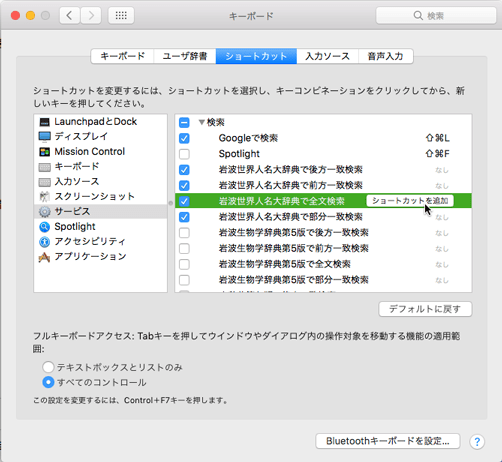Switch to the 音声入力 tab

(386, 56)
